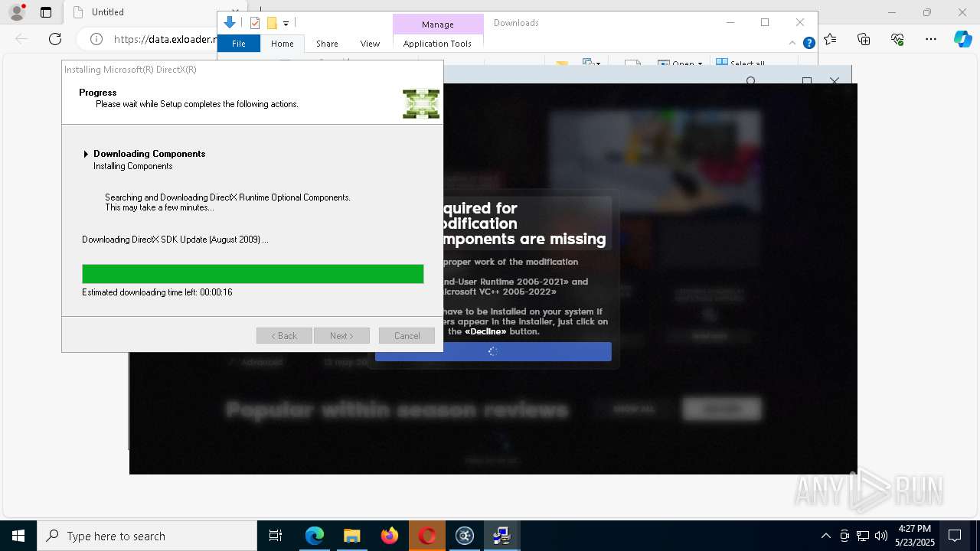Click search magnifier in dark app window
The image size is (980, 551).
pyautogui.click(x=751, y=81)
